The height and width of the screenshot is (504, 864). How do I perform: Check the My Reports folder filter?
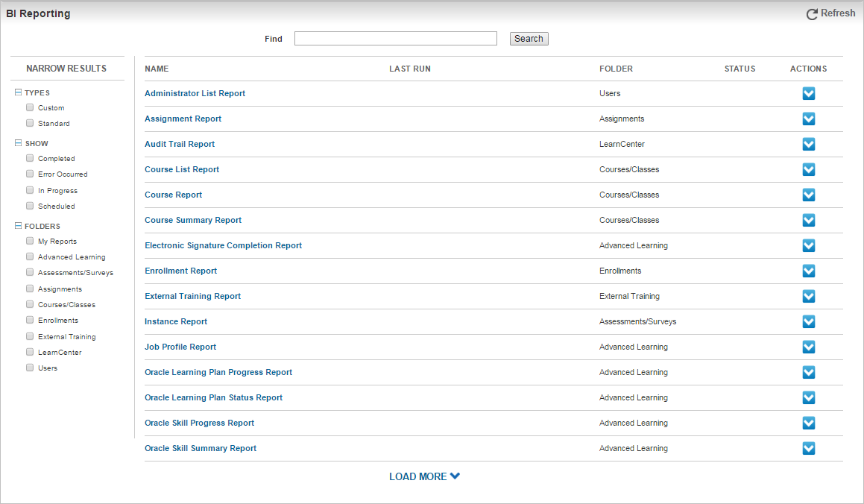pos(30,241)
